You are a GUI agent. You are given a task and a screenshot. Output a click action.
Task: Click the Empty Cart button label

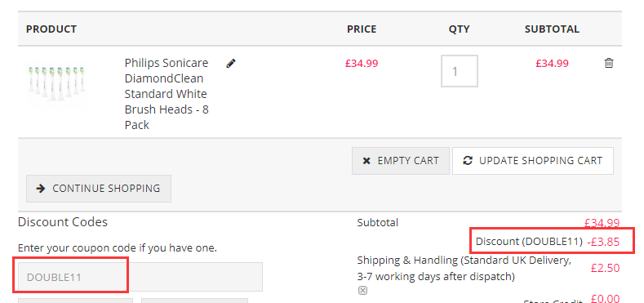tap(408, 160)
